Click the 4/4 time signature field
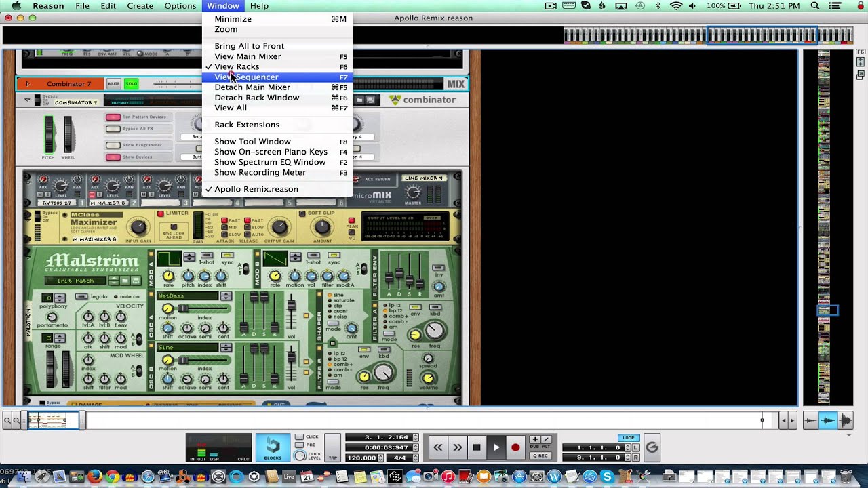This screenshot has height=488, width=868. tap(398, 458)
